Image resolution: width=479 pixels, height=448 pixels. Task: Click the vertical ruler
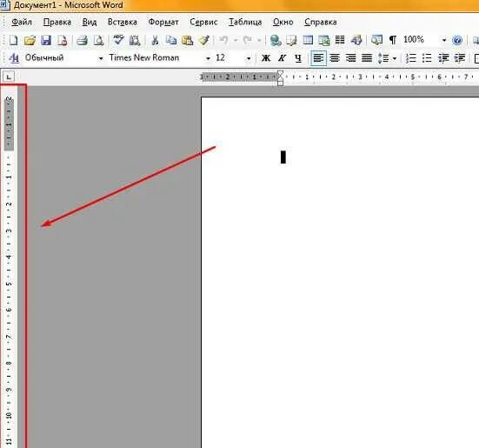click(9, 267)
